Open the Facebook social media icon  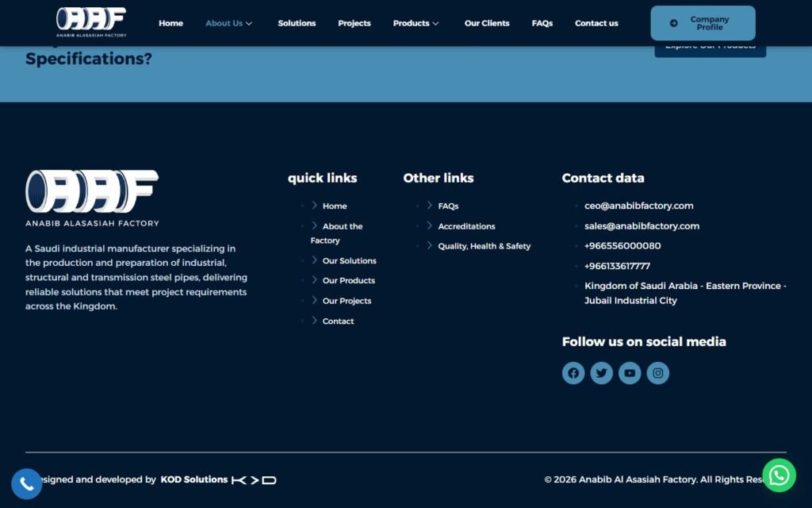pyautogui.click(x=573, y=373)
